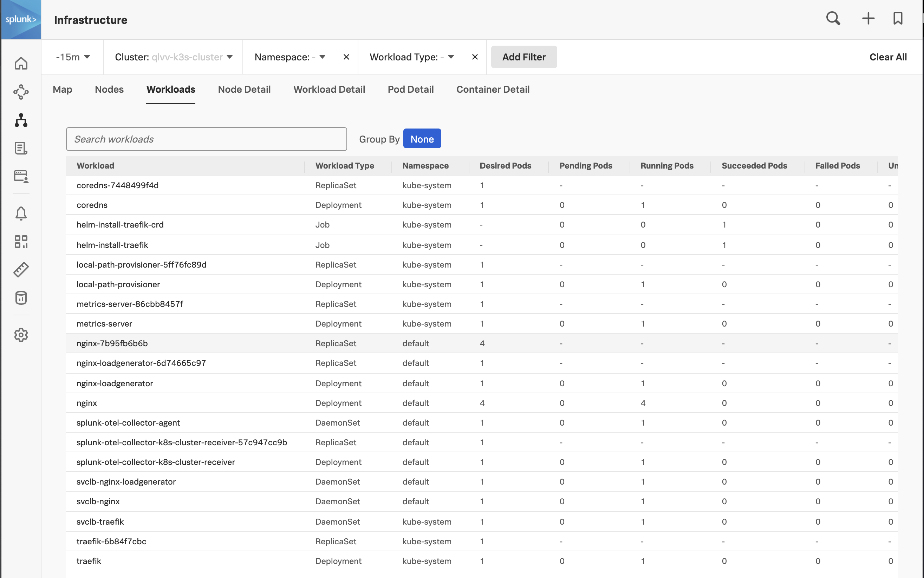
Task: Open the Home view from the sidebar
Action: 21,64
